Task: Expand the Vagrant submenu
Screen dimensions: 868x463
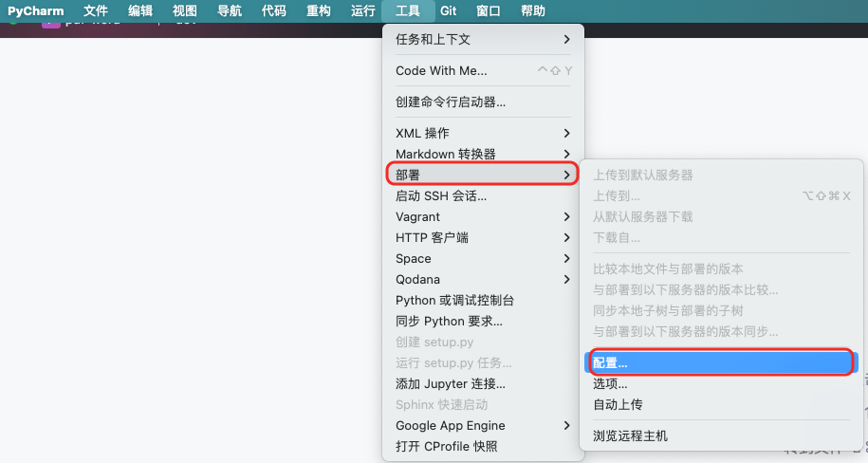Action: pos(483,216)
